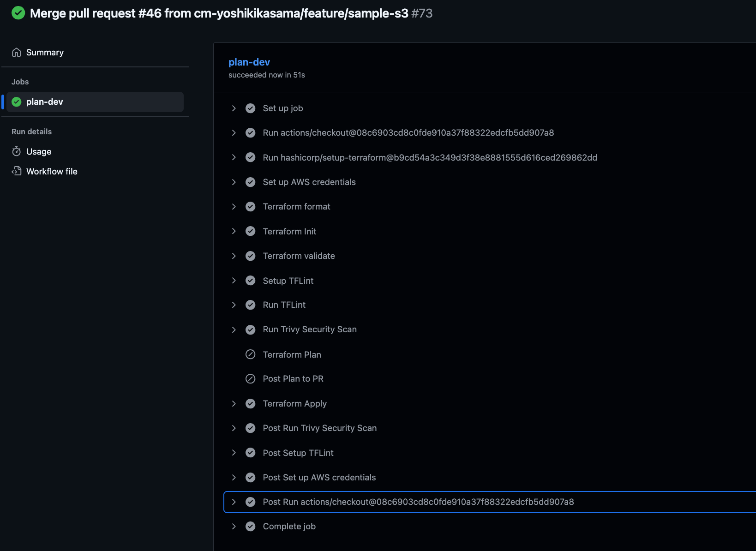Expand the Terraform Init step chevron
The height and width of the screenshot is (551, 756).
point(234,231)
